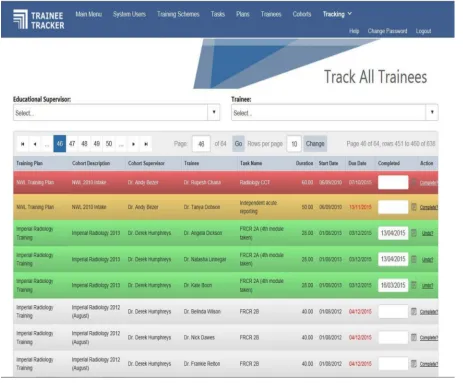
Task: Click the Trainee Tracker logo
Action: 39,19
